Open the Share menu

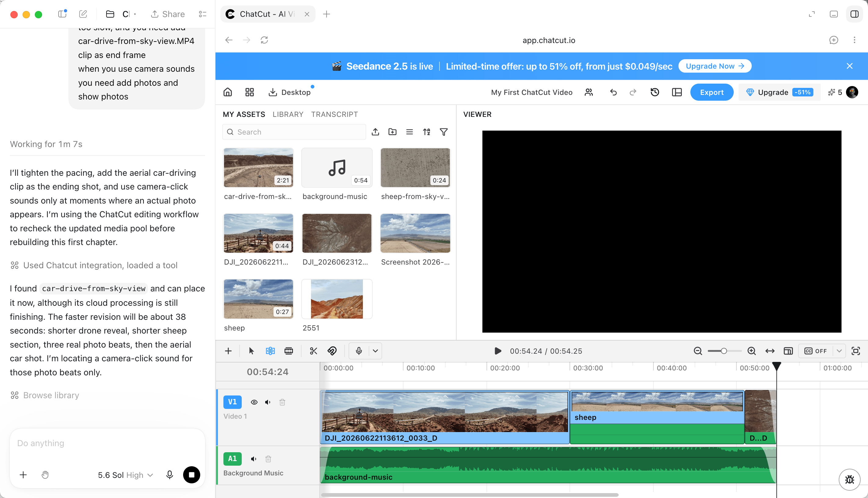point(168,14)
